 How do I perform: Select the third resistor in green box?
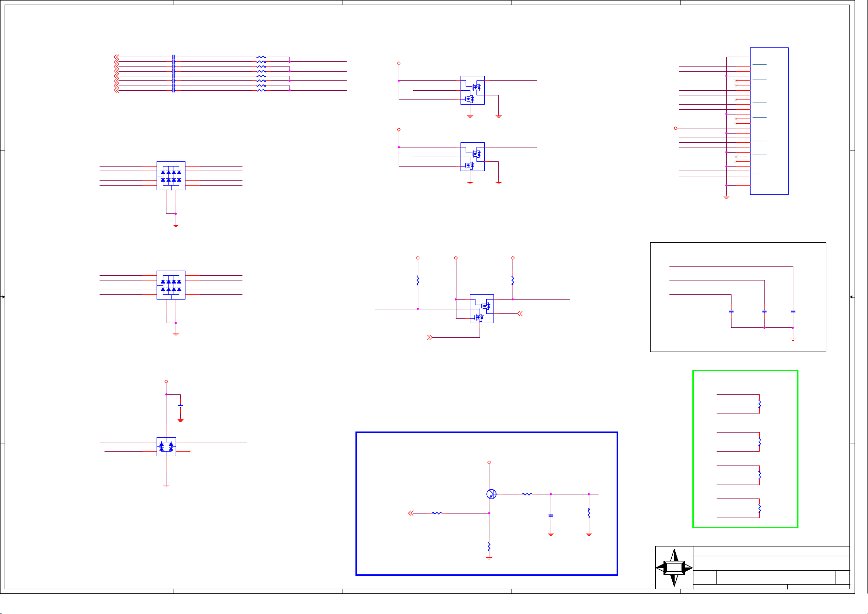(759, 475)
